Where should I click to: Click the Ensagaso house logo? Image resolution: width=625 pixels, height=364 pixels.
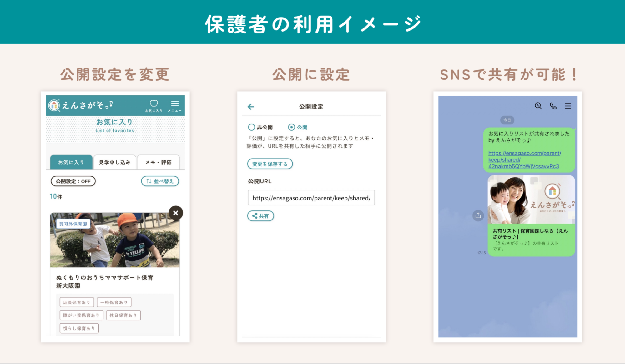coord(54,105)
